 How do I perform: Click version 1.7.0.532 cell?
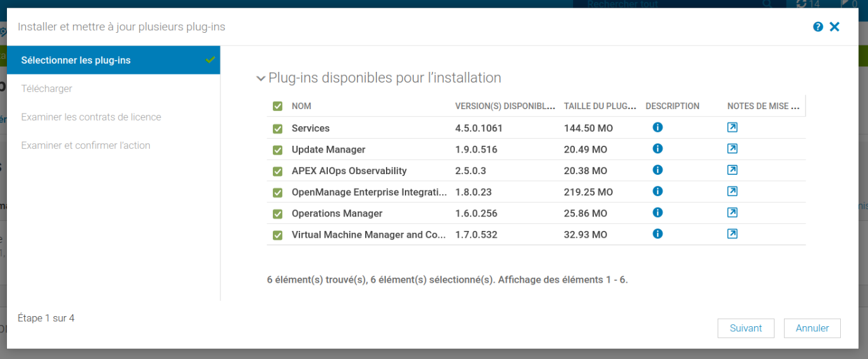(x=476, y=235)
